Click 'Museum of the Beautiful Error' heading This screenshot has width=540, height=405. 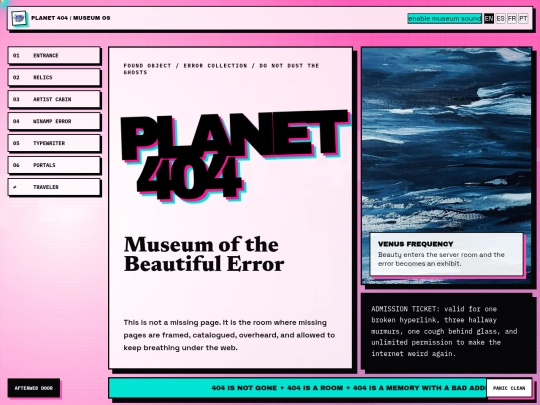(204, 254)
